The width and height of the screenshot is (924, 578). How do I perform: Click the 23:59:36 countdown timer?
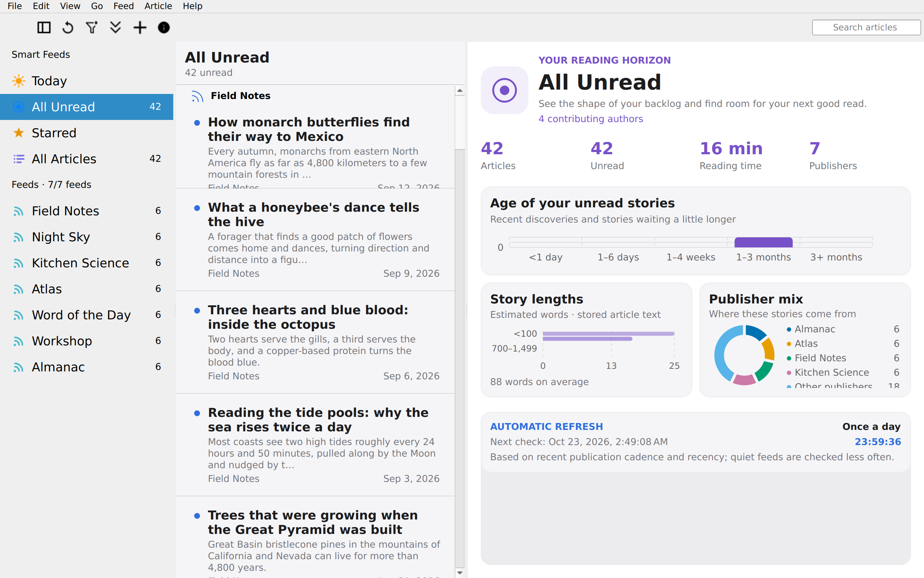(877, 442)
